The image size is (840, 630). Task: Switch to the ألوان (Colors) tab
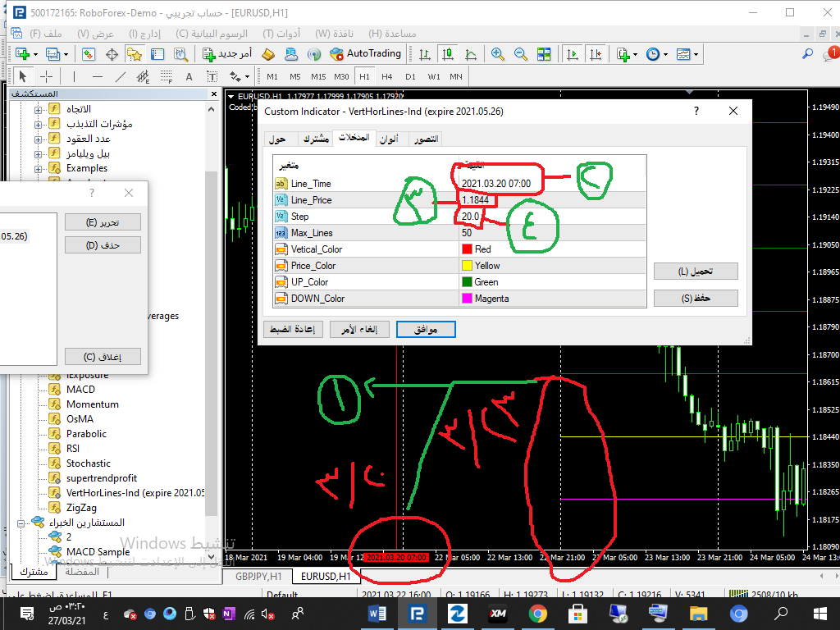tap(389, 139)
